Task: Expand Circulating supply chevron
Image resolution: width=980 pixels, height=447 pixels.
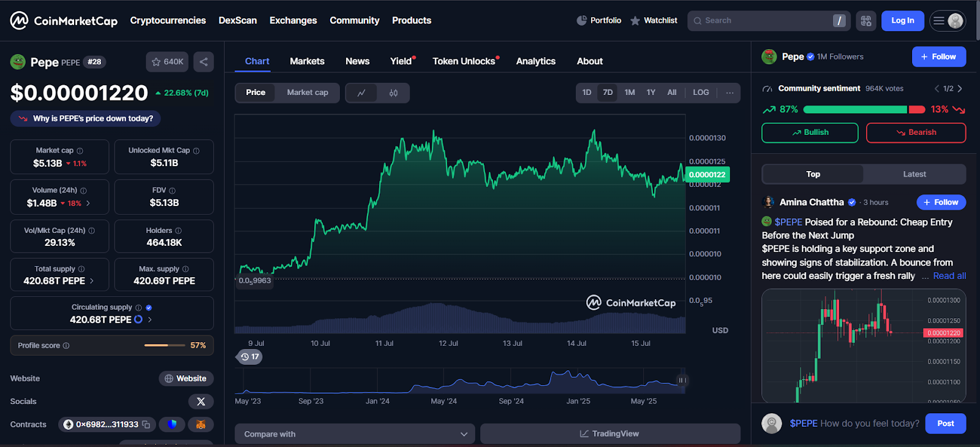Action: (x=149, y=319)
